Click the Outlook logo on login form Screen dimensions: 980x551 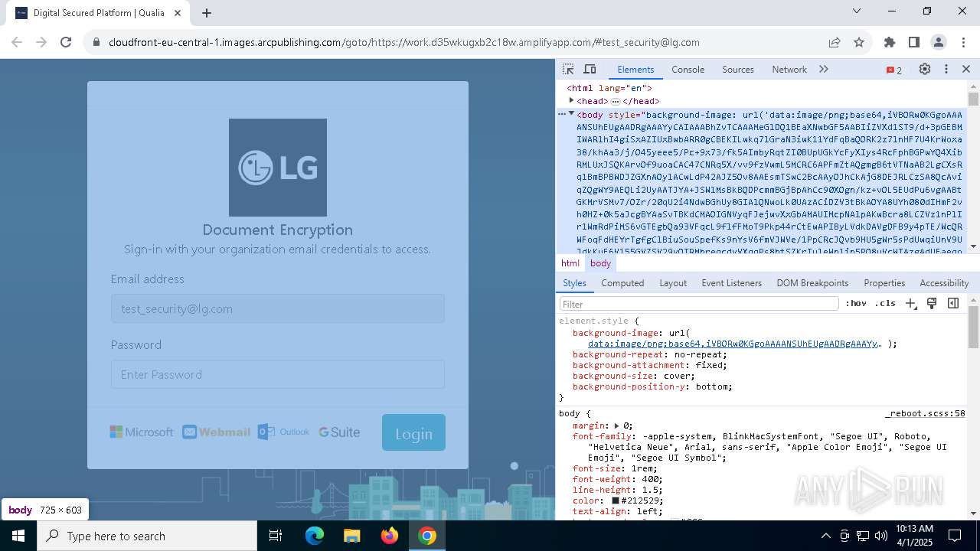[x=283, y=432]
